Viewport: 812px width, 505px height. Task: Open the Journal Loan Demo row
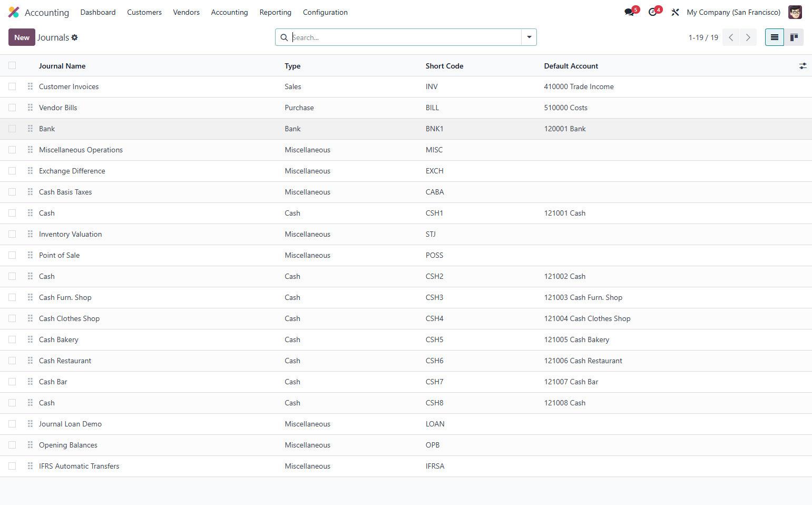click(x=406, y=424)
